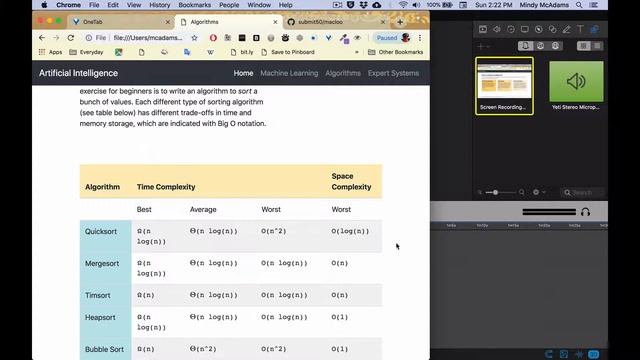Open the Annotations pencil tab in ScreenFlow
640x360 pixels.
(567, 29)
